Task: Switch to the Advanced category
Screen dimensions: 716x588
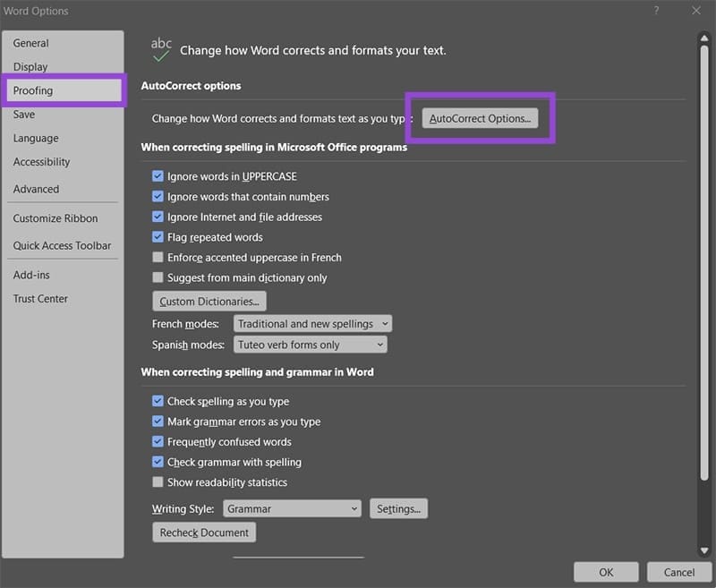Action: pos(36,189)
